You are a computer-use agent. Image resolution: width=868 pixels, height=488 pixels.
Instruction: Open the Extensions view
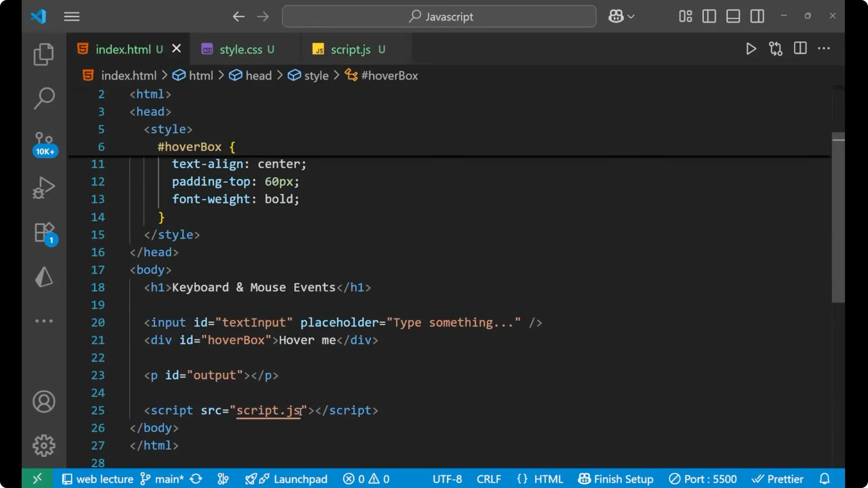click(x=43, y=232)
